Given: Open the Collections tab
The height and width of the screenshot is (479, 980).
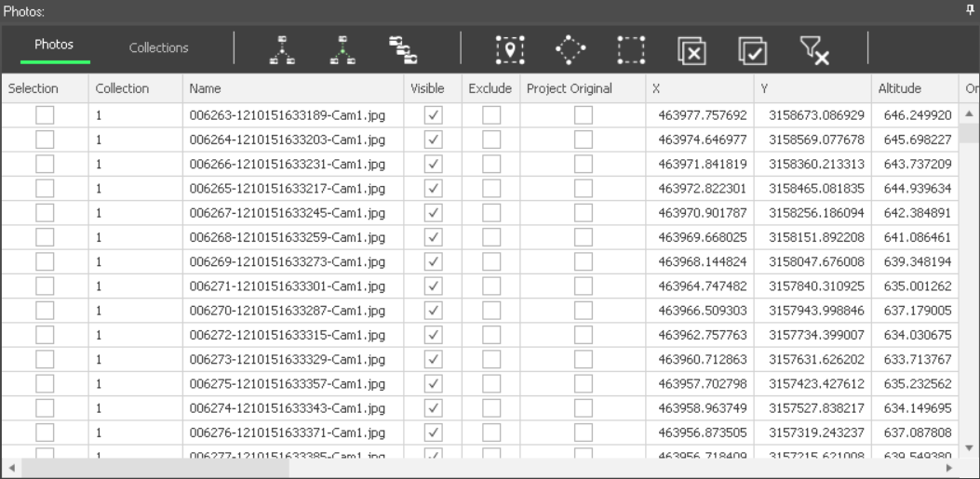Looking at the screenshot, I should [159, 47].
